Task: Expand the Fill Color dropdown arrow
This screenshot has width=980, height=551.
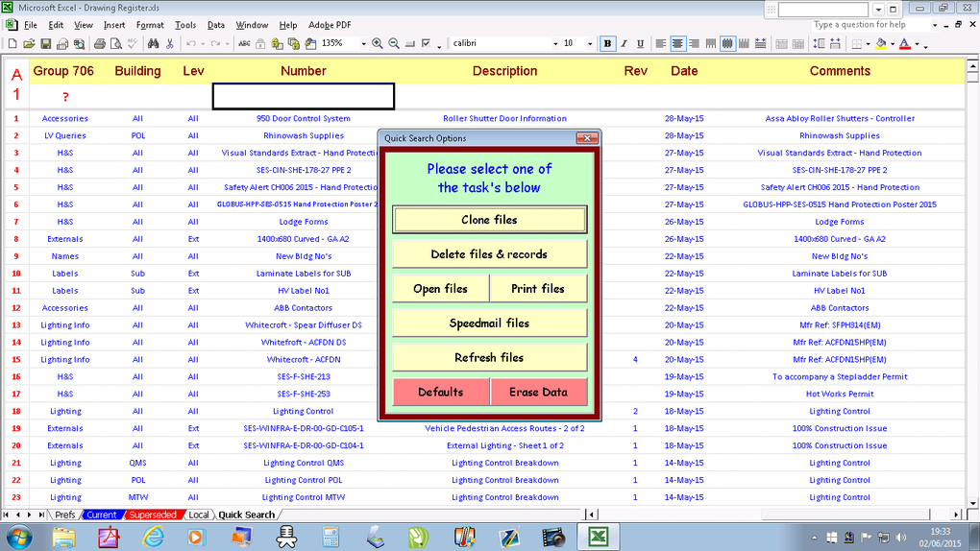Action: coord(893,44)
